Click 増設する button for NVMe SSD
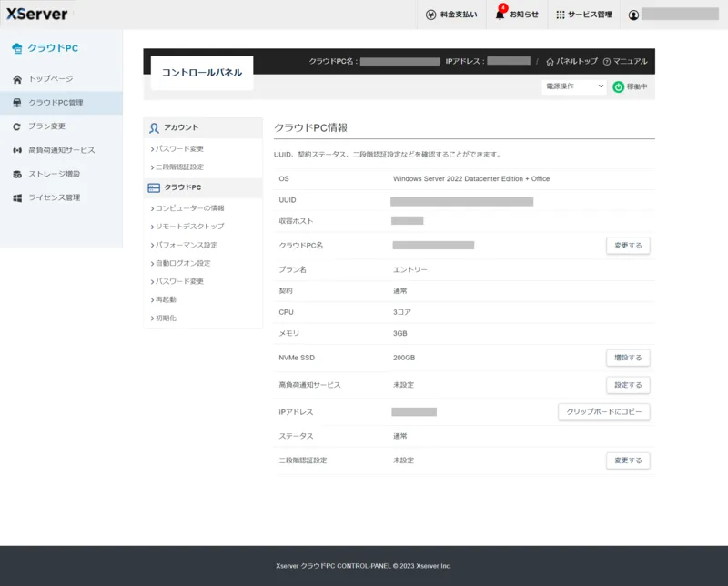The image size is (728, 586). tap(628, 358)
